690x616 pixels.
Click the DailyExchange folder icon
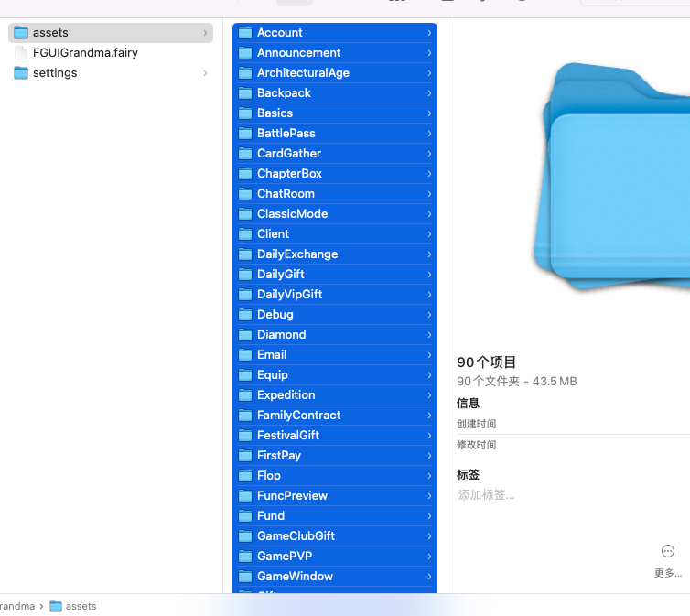click(245, 254)
